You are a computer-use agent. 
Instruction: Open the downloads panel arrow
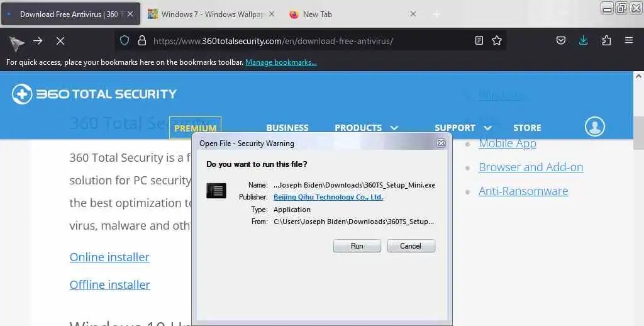click(x=583, y=40)
